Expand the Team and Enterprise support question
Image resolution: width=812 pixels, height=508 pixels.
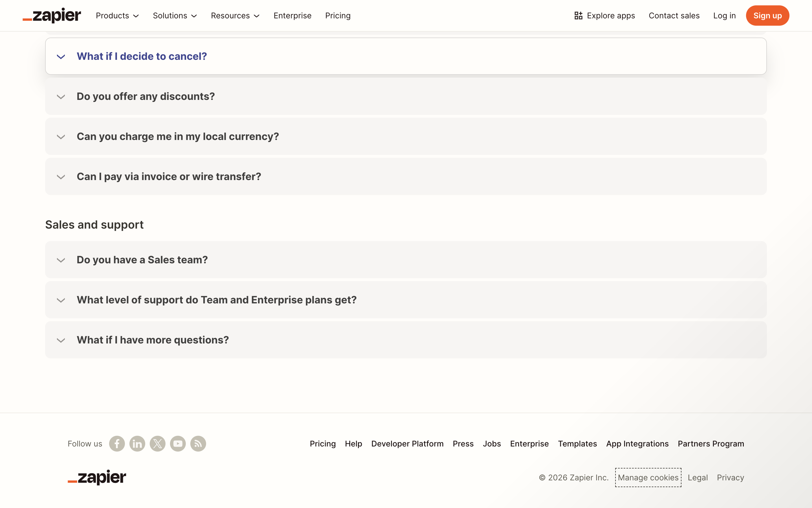click(x=406, y=300)
